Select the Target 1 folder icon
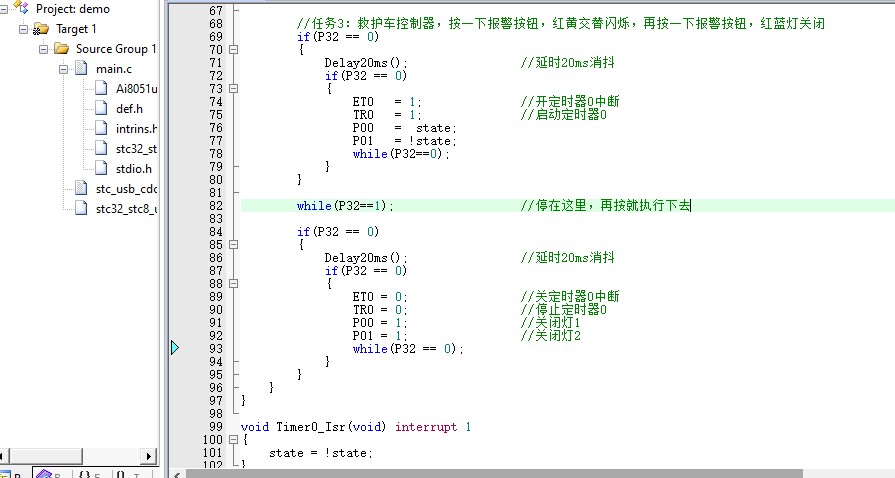 pyautogui.click(x=41, y=29)
